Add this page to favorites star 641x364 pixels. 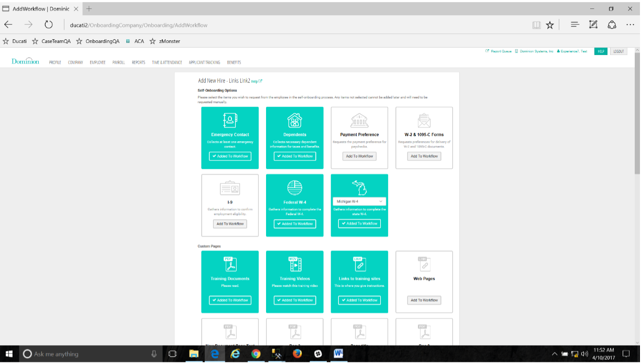(550, 25)
